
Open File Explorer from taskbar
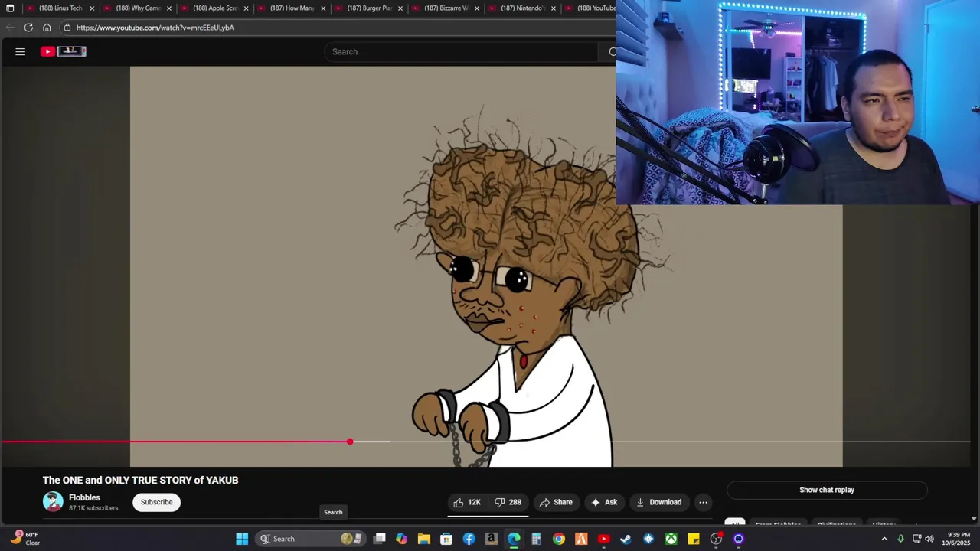tap(423, 539)
